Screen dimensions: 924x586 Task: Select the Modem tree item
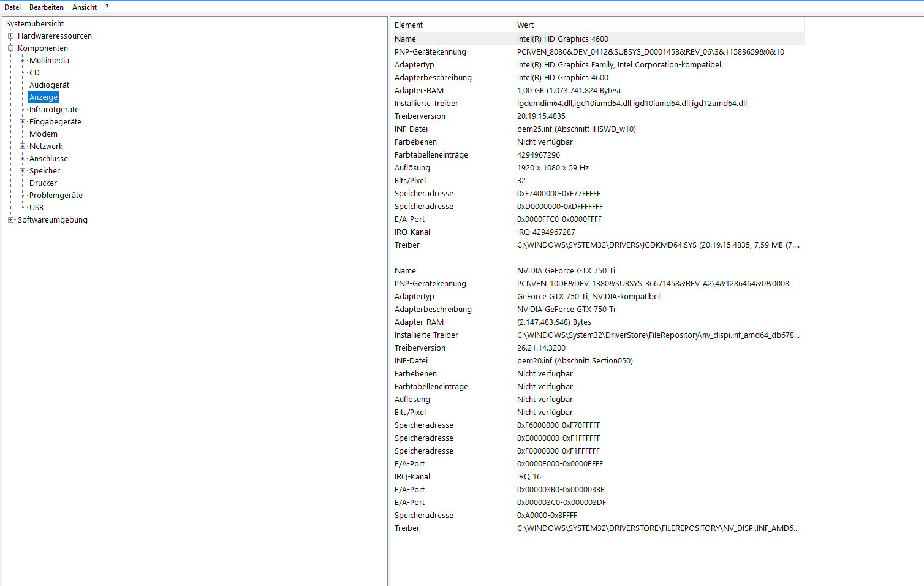tap(44, 134)
